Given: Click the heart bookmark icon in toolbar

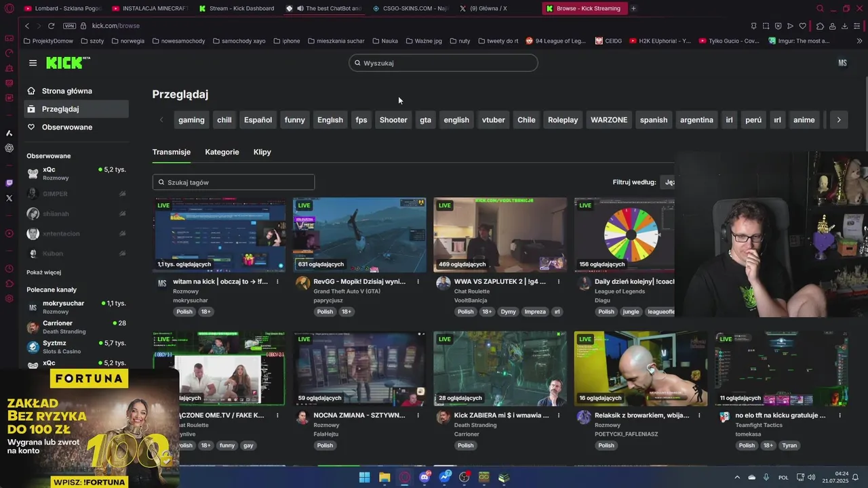Looking at the screenshot, I should [803, 26].
